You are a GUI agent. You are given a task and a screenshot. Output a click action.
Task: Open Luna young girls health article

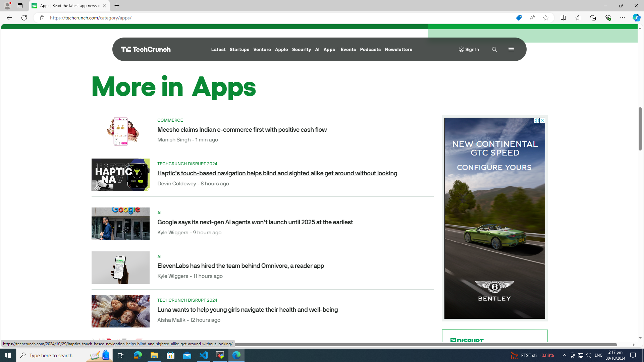(x=248, y=310)
